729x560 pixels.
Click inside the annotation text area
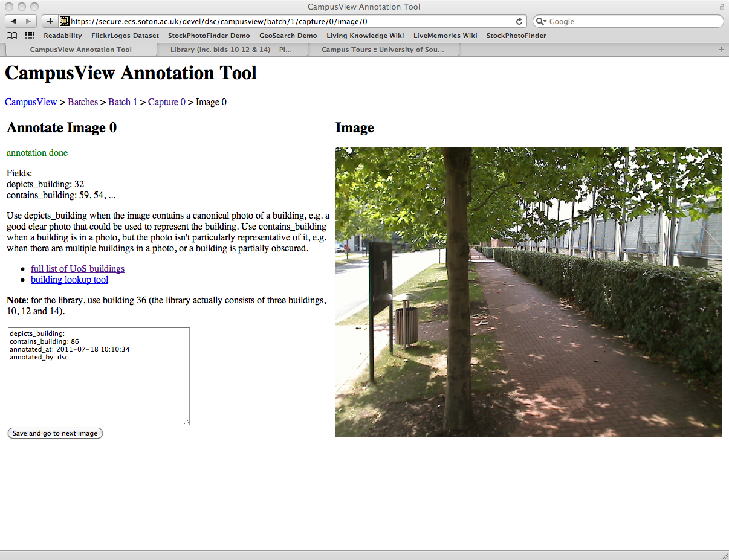99,387
